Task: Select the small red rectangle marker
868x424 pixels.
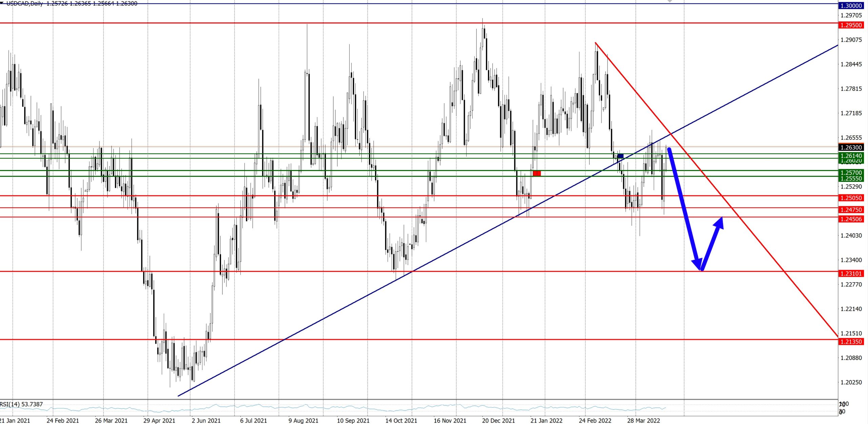Action: tap(537, 173)
